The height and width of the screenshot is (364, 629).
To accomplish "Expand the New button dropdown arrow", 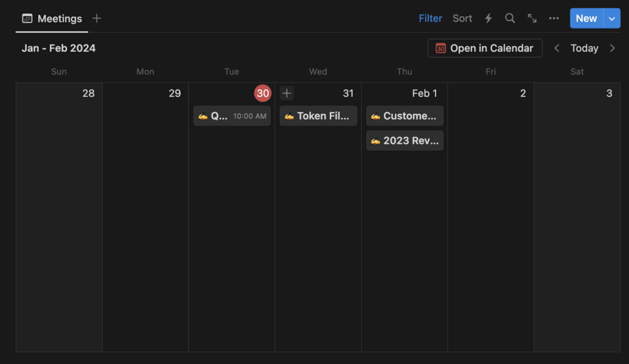I will (x=612, y=19).
